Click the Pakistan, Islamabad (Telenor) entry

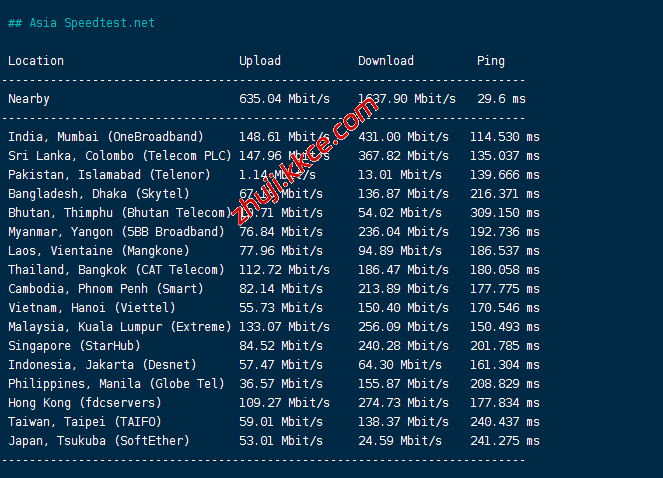pos(109,175)
